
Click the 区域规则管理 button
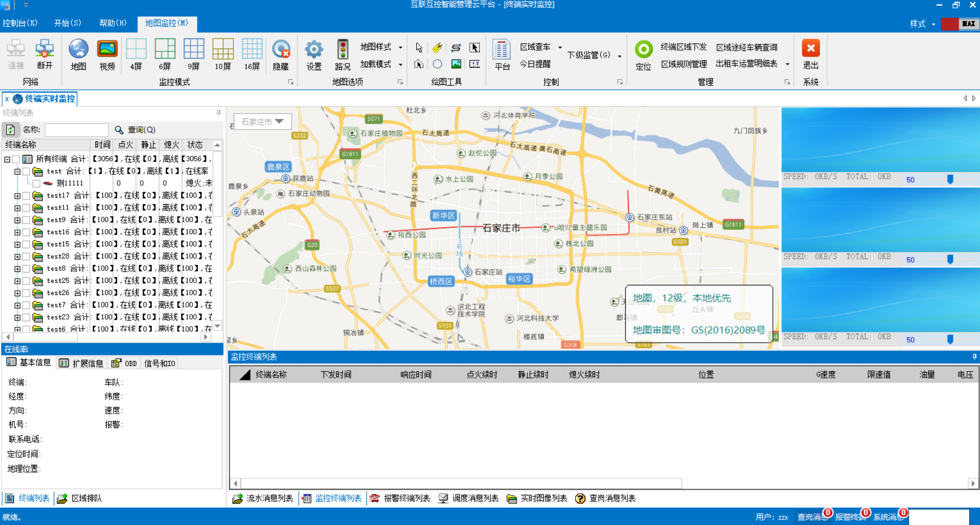(x=684, y=64)
